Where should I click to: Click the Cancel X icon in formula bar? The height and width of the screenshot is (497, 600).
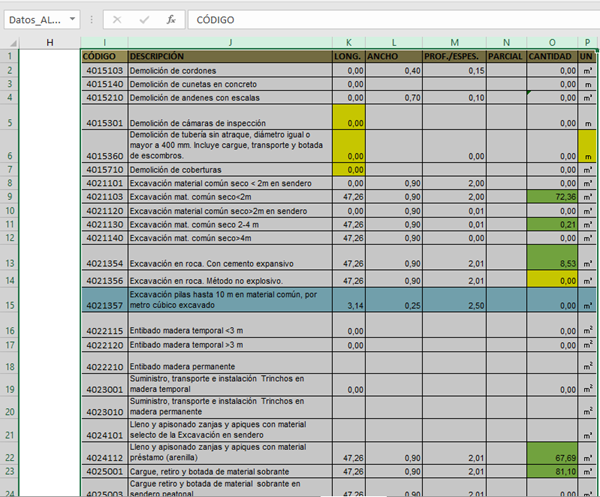[117, 19]
